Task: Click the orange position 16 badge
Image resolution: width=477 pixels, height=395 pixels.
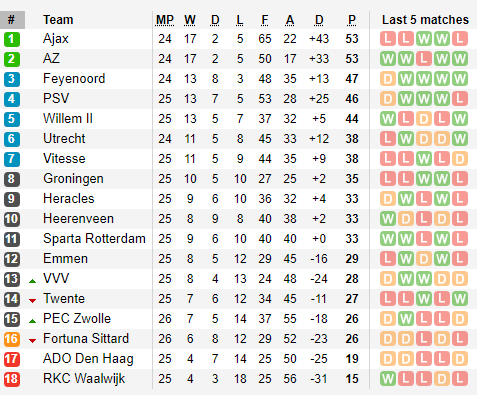Action: [x=12, y=339]
